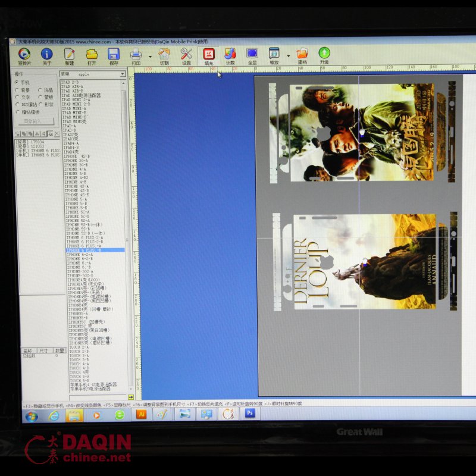This screenshot has height=476, width=476.
Task: Launch Internet Explorer from the taskbar
Action: point(54,415)
